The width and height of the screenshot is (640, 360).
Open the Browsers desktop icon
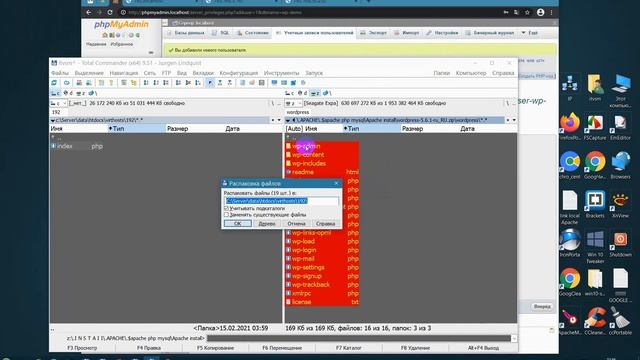pos(620,165)
